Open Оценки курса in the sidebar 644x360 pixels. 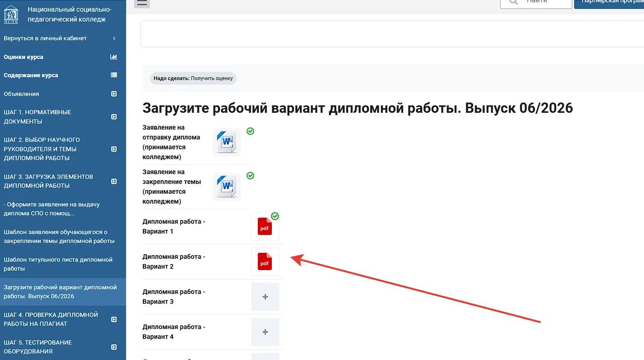point(23,57)
